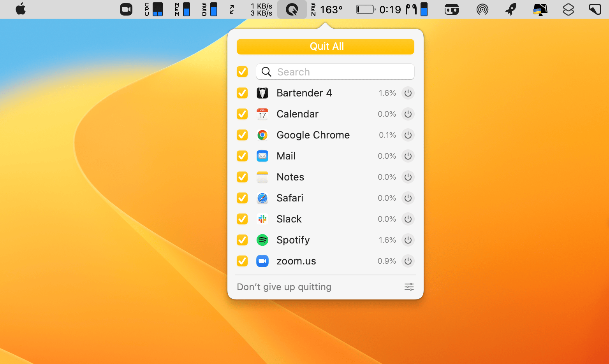Click the Ukraine flag display menu bar icon
Viewport: 609px width, 364px height.
540,9
